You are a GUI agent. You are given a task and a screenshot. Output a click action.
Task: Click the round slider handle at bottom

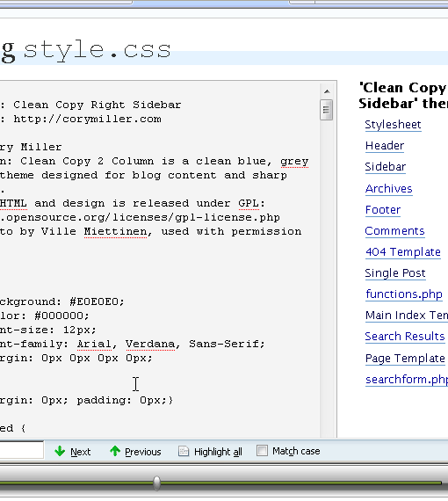click(x=156, y=483)
